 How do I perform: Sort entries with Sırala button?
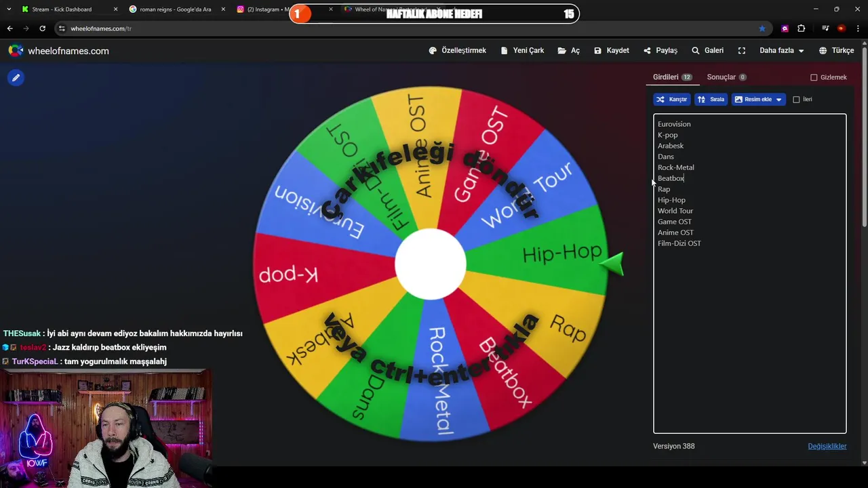[x=711, y=100]
